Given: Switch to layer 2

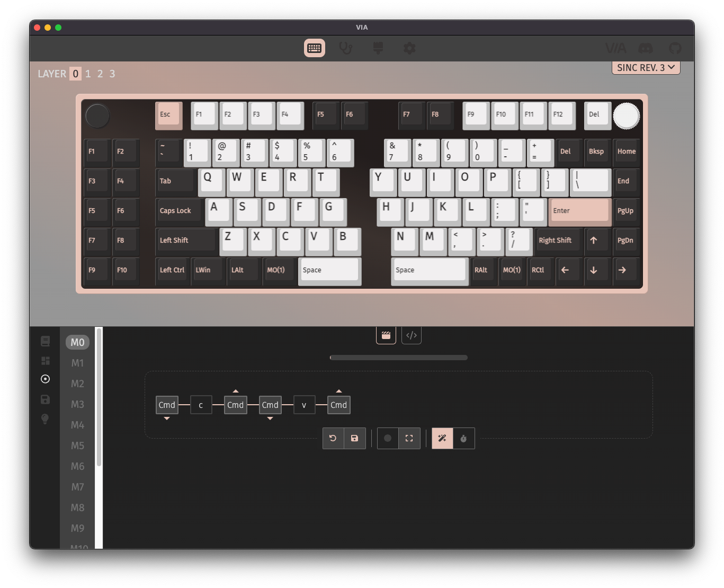Looking at the screenshot, I should click(100, 74).
